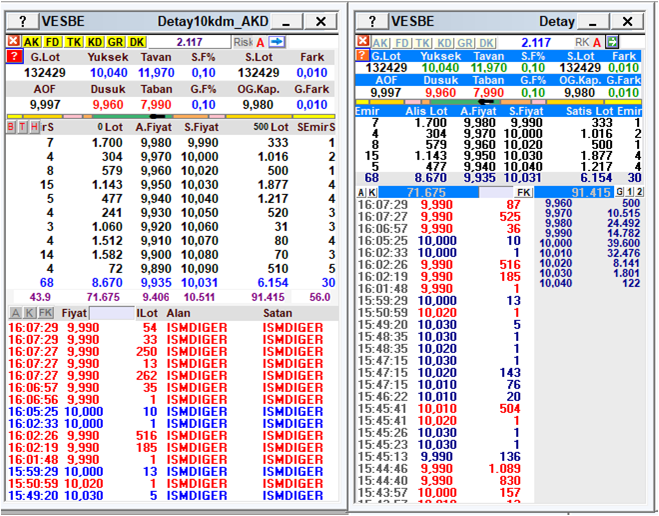Toggle the yellow TK button in left window
Image resolution: width=659 pixels, height=516 pixels.
(74, 42)
